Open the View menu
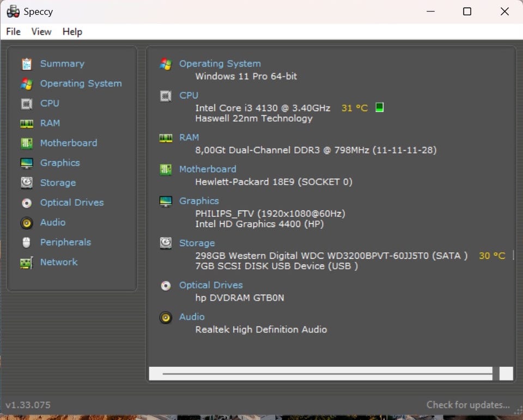Screen dimensions: 523x420 click(x=41, y=32)
